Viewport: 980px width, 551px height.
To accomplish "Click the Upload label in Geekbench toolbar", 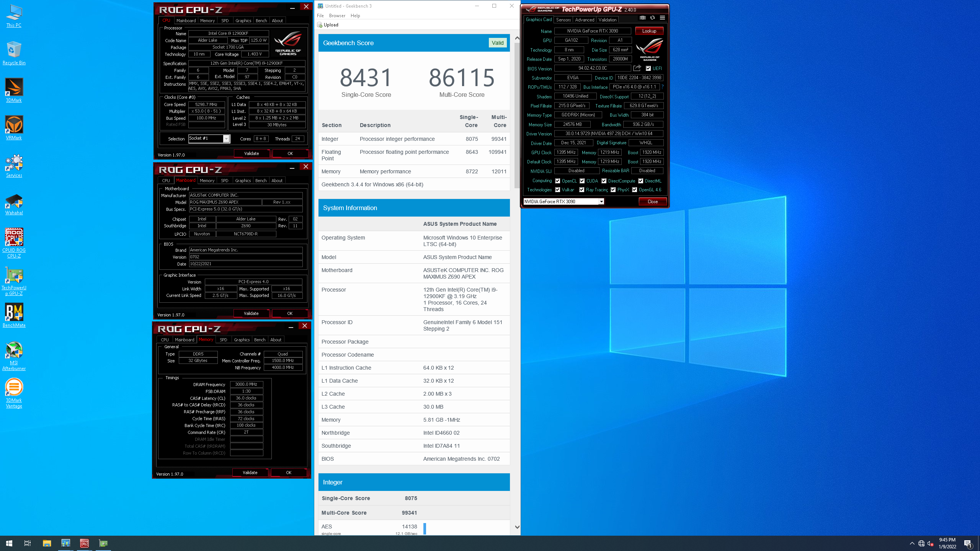I will [x=331, y=25].
